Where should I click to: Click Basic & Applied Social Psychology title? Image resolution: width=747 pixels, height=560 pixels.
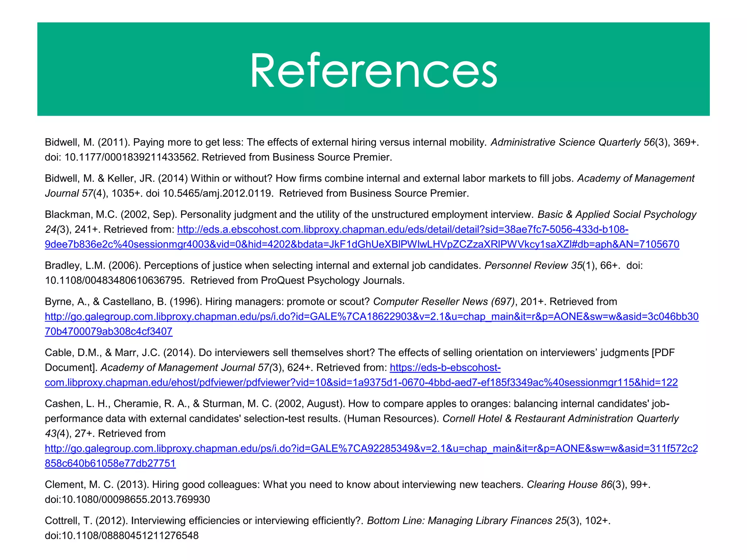(x=616, y=215)
